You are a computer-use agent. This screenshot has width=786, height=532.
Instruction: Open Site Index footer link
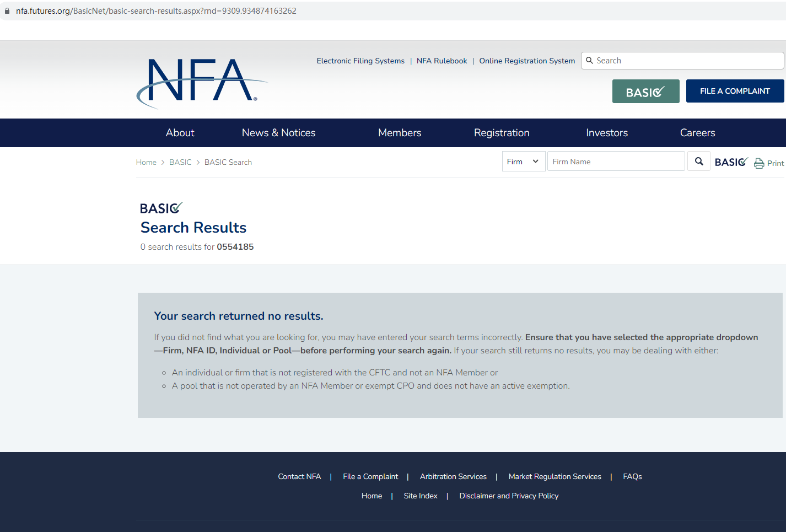click(421, 496)
